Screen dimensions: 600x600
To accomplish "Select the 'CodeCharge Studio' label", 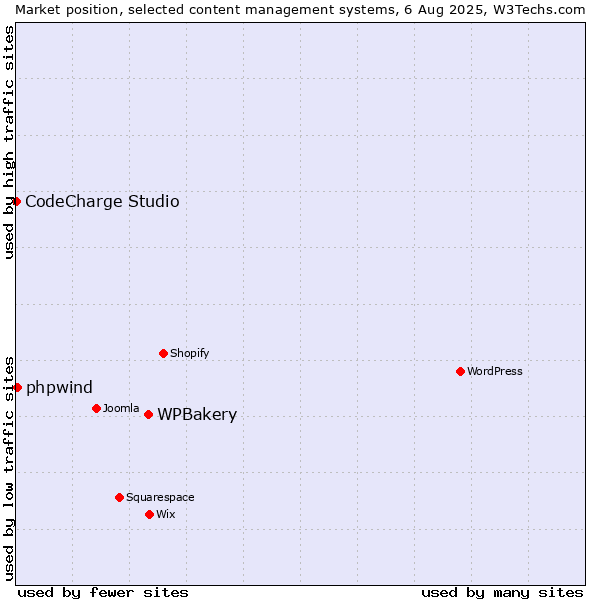I will (102, 202).
